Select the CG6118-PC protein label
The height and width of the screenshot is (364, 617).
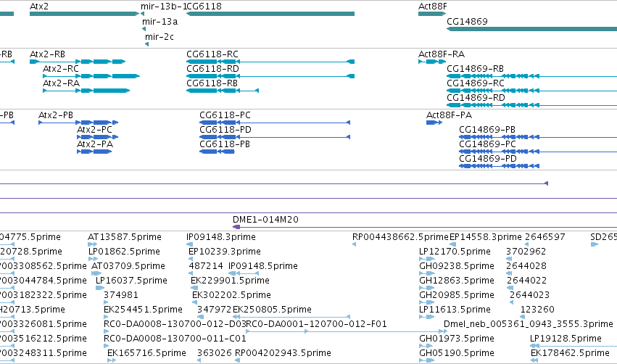pos(225,115)
